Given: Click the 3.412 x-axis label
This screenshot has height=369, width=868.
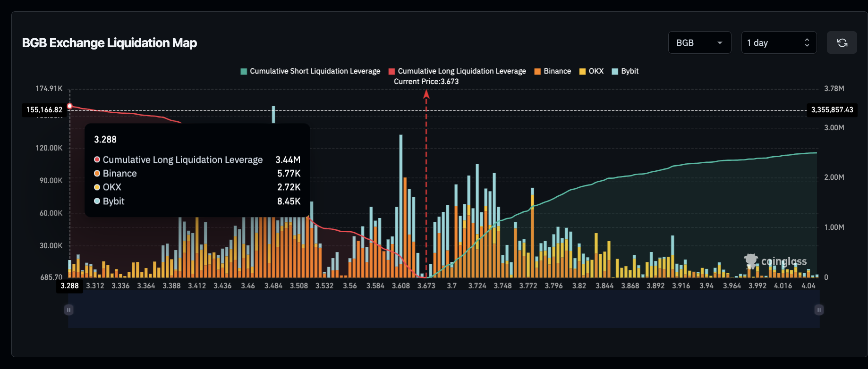Looking at the screenshot, I should pyautogui.click(x=197, y=286).
